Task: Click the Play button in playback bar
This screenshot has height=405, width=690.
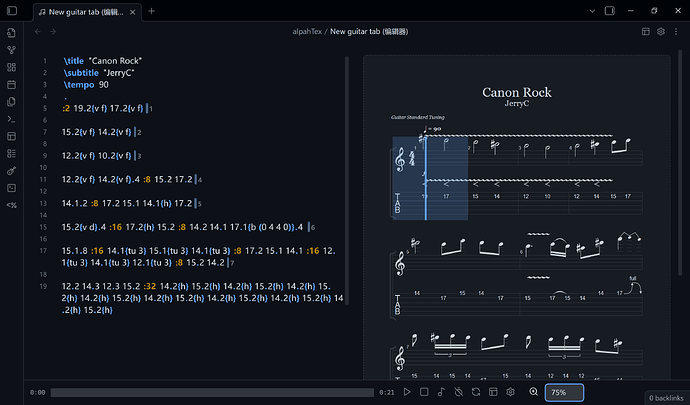Action: tap(406, 392)
